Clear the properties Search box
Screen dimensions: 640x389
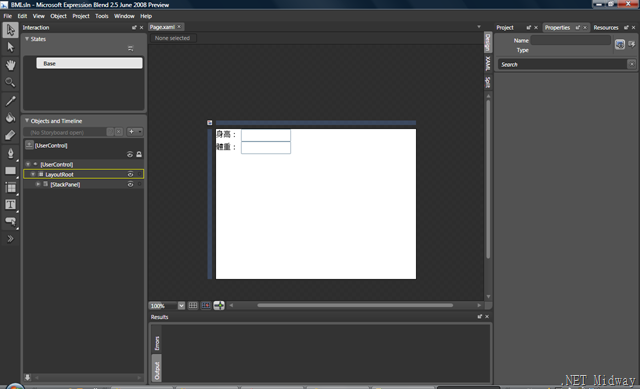[x=631, y=64]
